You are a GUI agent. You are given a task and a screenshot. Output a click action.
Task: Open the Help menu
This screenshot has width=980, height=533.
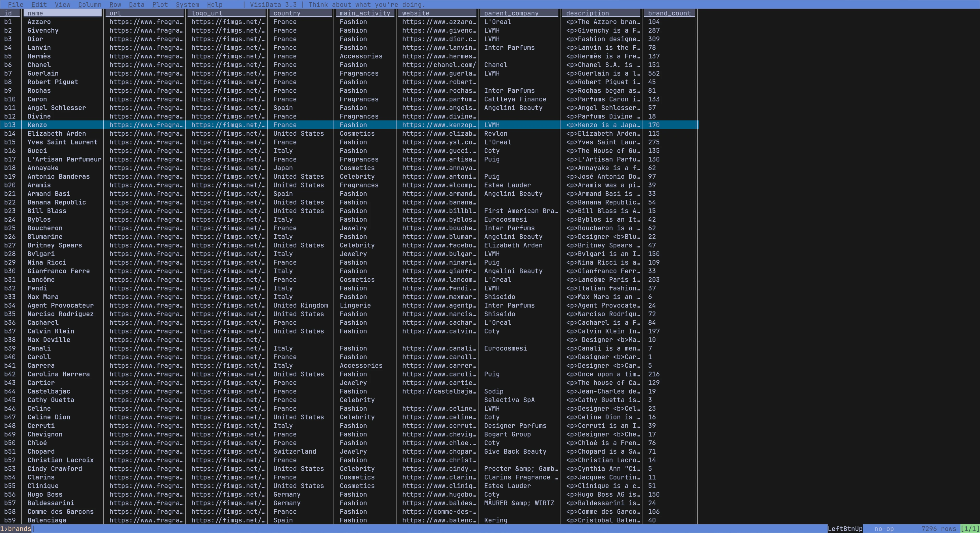[215, 5]
